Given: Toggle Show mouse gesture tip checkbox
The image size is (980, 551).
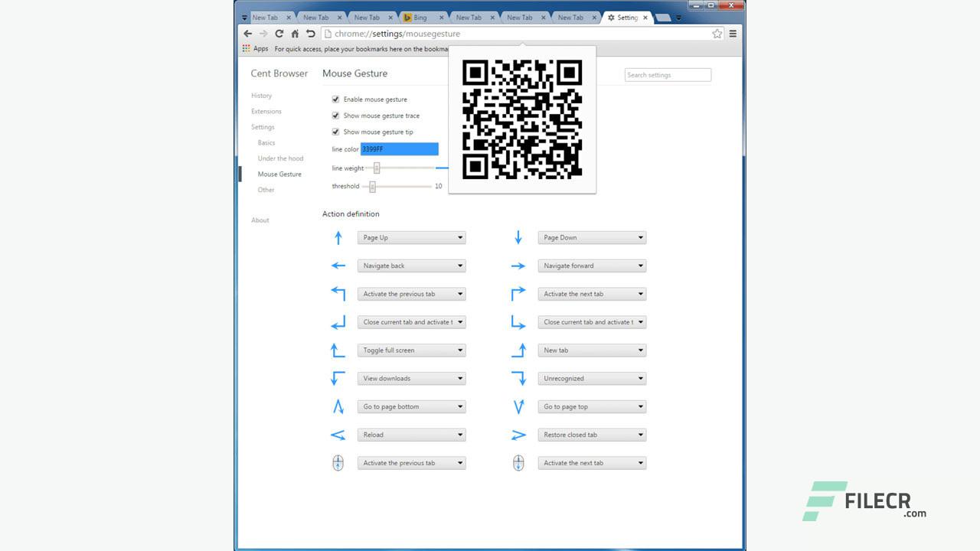Looking at the screenshot, I should click(x=335, y=132).
